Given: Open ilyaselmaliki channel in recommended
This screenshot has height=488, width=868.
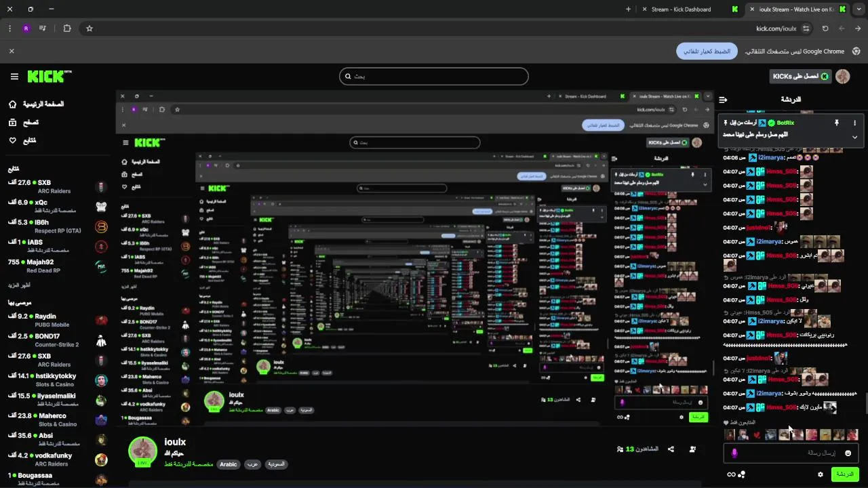Looking at the screenshot, I should pos(58,400).
